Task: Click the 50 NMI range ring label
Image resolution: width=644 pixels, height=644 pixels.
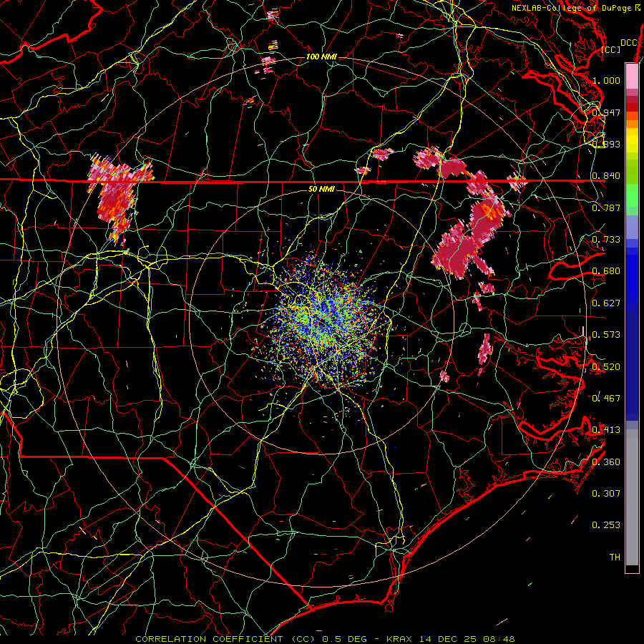Action: (321, 189)
